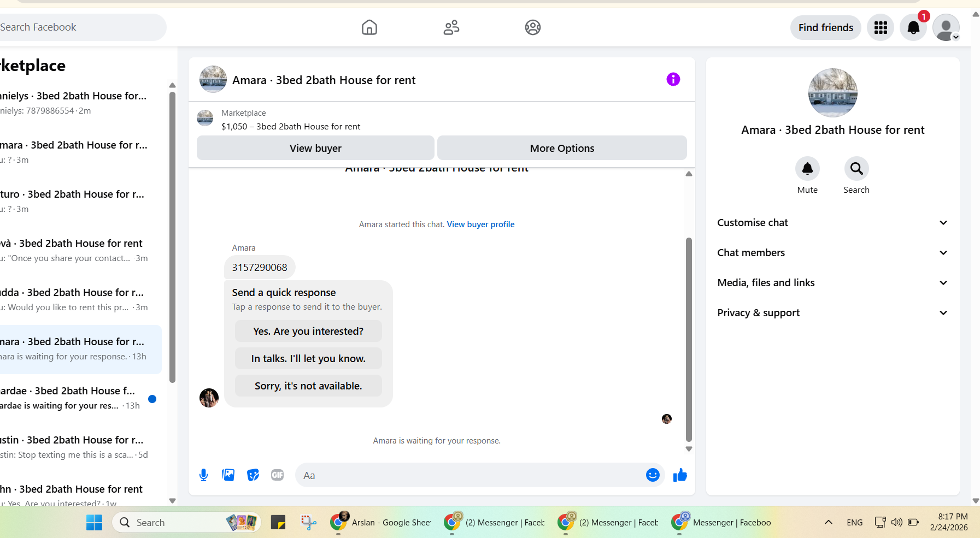The width and height of the screenshot is (980, 538).
Task: Send a thumbs-up like
Action: tap(680, 475)
